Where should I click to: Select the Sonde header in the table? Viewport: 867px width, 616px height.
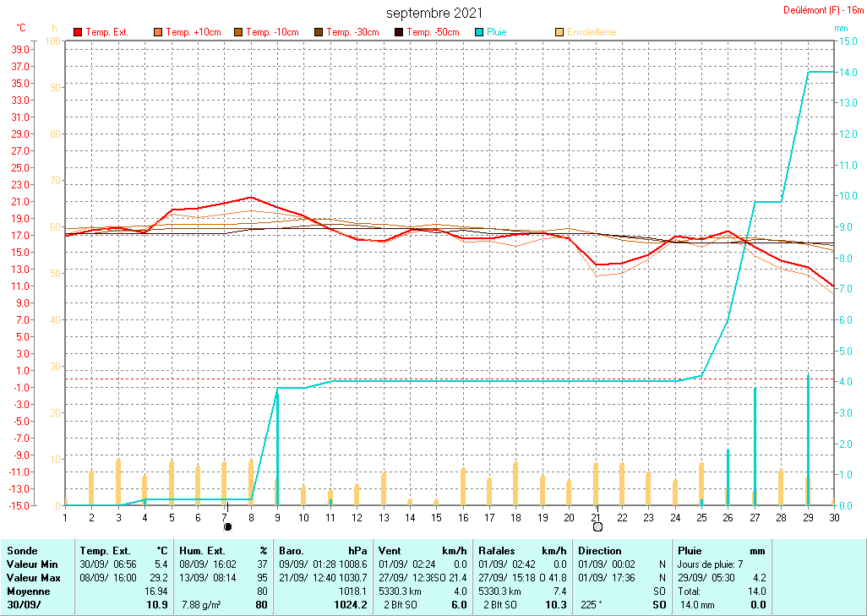pyautogui.click(x=21, y=550)
